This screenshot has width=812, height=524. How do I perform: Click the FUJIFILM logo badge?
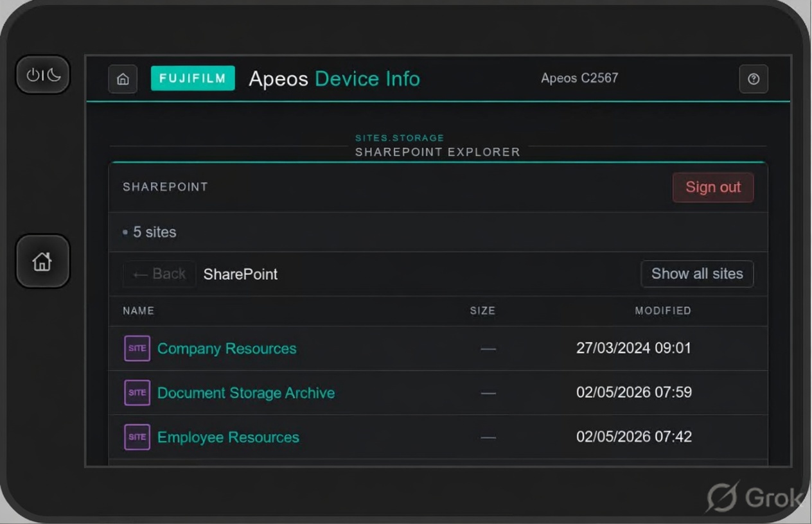tap(193, 78)
